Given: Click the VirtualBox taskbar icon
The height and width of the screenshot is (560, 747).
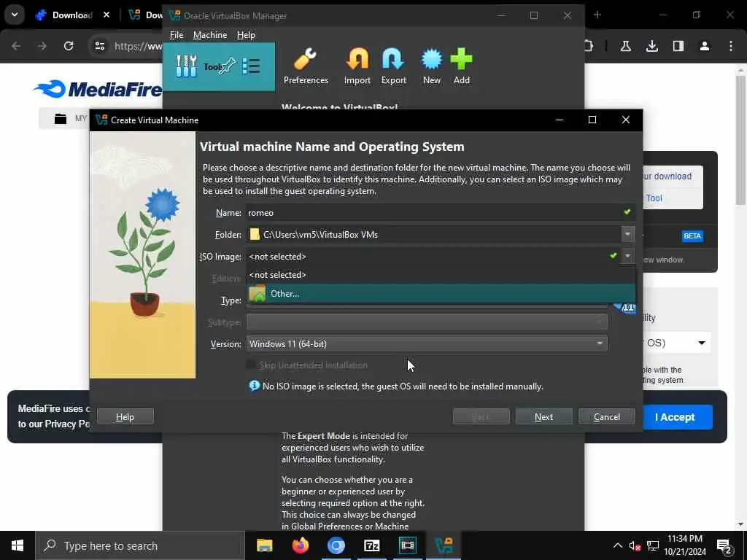Looking at the screenshot, I should point(443,545).
